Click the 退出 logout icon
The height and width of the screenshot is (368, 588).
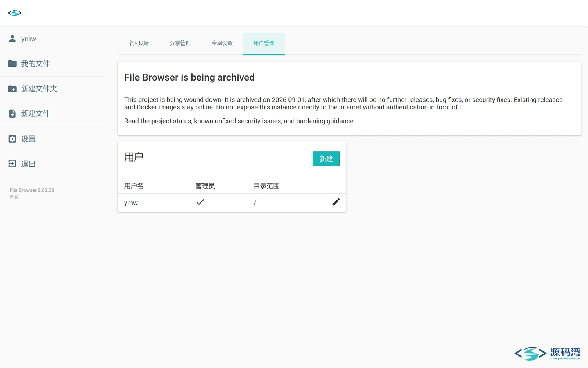click(x=12, y=164)
